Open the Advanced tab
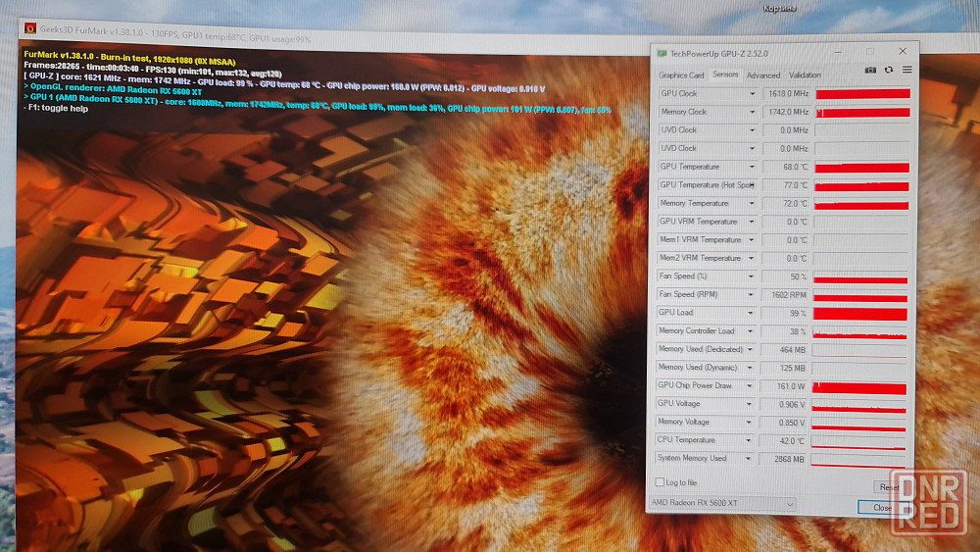The width and height of the screenshot is (980, 552). pyautogui.click(x=763, y=75)
